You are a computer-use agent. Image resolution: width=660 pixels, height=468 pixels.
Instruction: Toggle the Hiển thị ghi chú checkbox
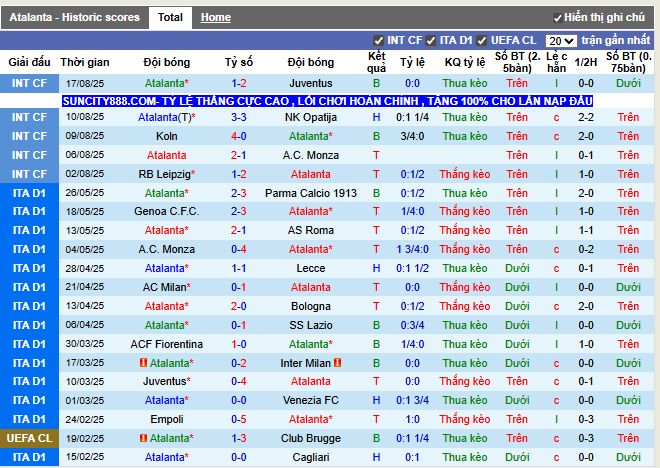[x=557, y=18]
